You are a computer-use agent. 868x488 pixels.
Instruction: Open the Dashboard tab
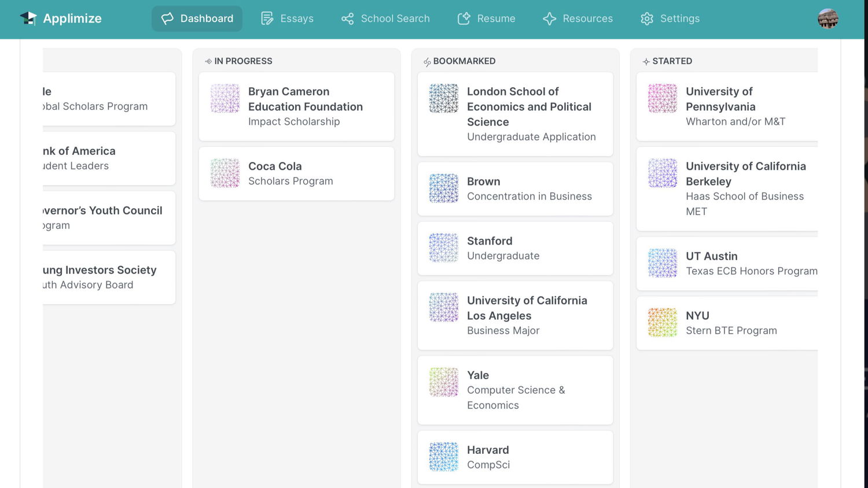[x=197, y=19]
